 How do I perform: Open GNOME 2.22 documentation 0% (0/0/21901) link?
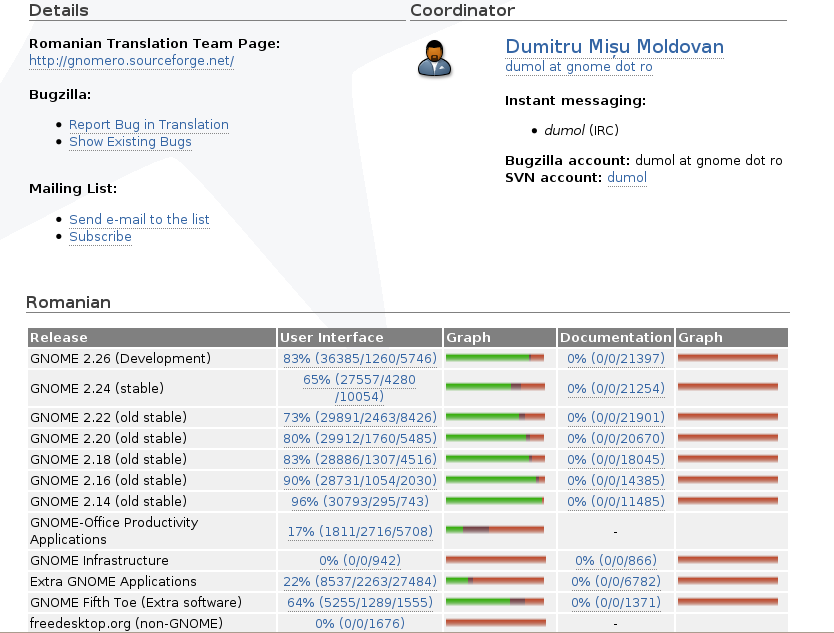(x=616, y=418)
